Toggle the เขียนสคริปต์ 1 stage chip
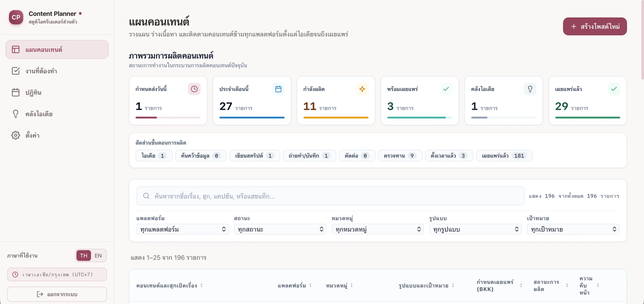 tap(255, 156)
